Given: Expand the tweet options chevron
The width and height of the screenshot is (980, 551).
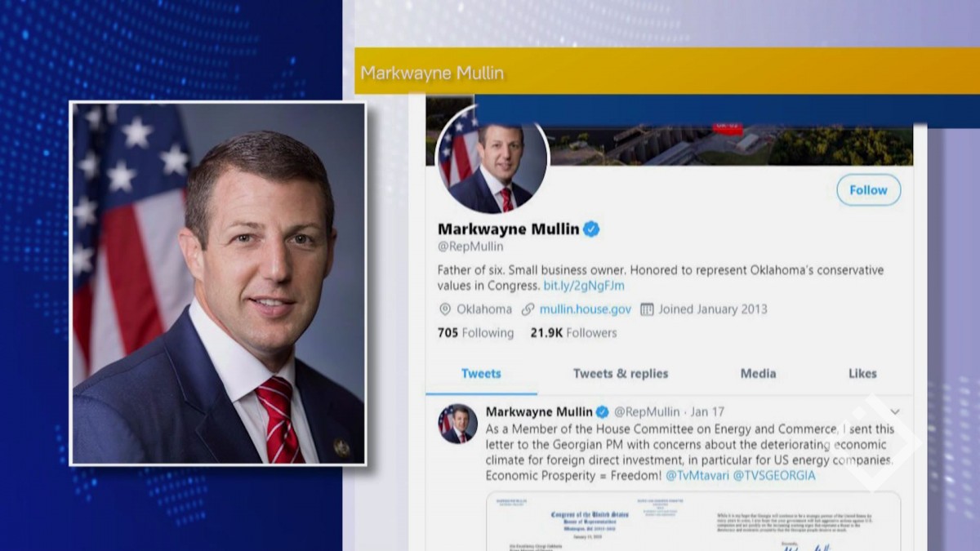Looking at the screenshot, I should pos(895,411).
